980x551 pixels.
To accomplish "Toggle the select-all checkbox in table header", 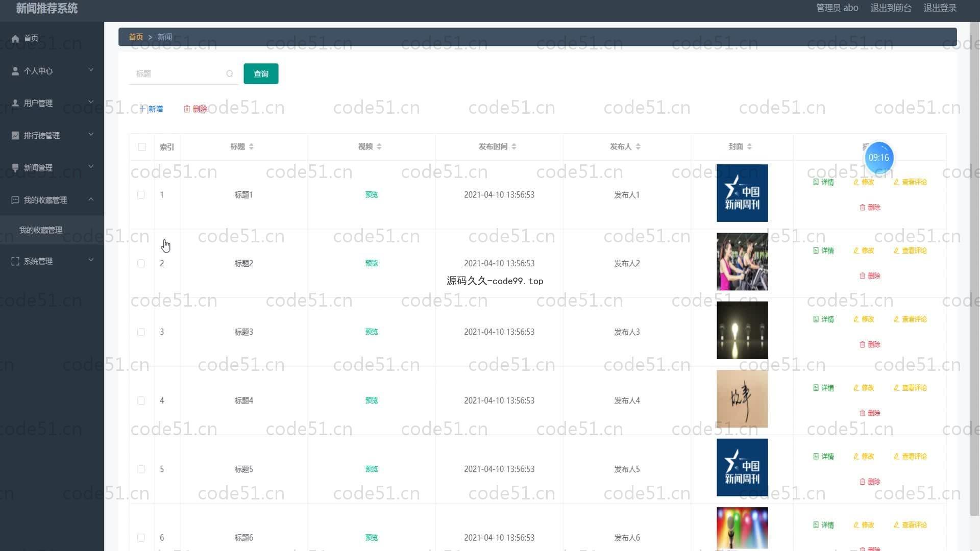I will [142, 147].
